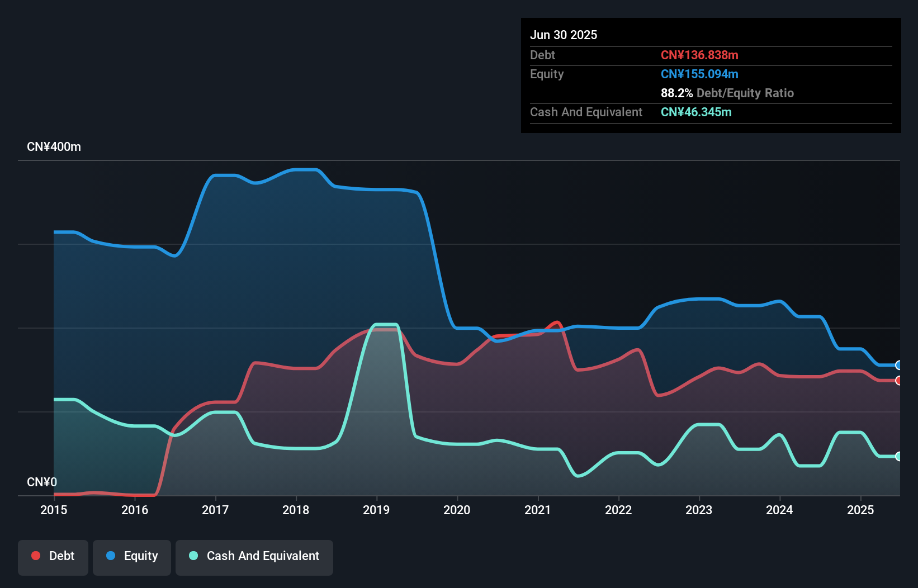
Task: Toggle visibility of the Debt series
Action: coord(53,556)
